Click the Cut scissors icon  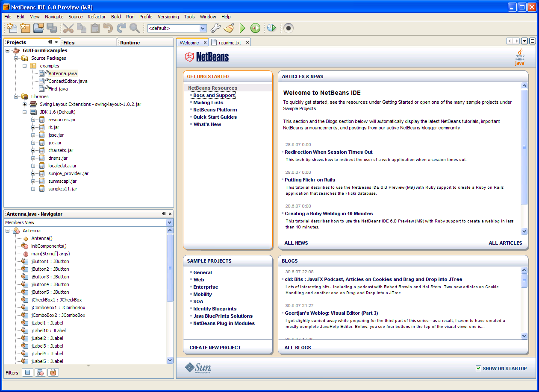[68, 28]
